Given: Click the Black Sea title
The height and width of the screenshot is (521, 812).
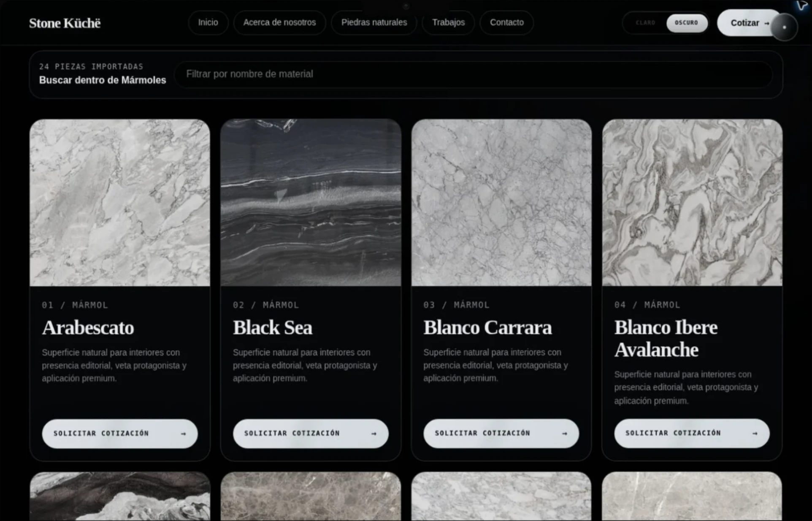Looking at the screenshot, I should click(x=273, y=328).
